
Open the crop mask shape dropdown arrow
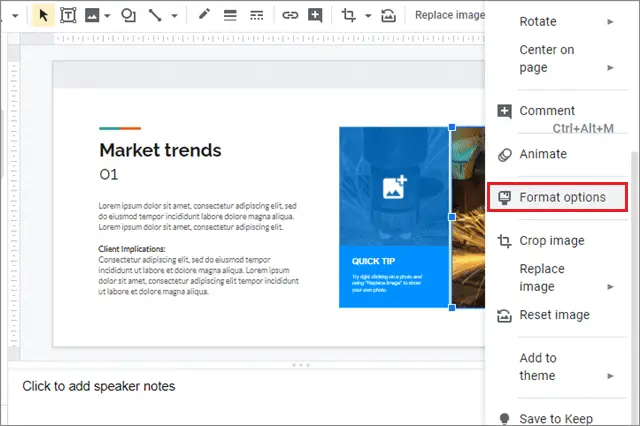[368, 16]
